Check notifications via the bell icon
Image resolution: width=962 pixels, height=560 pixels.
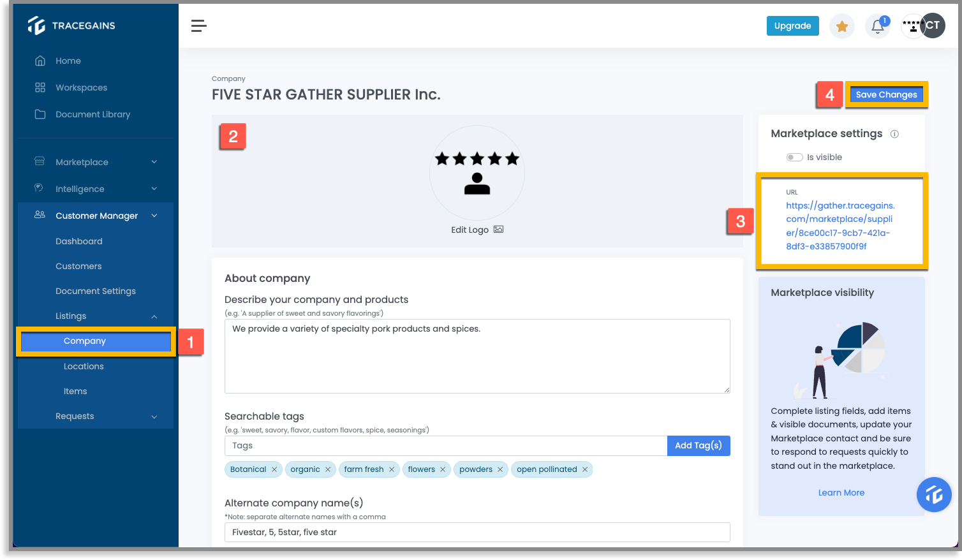coord(877,26)
